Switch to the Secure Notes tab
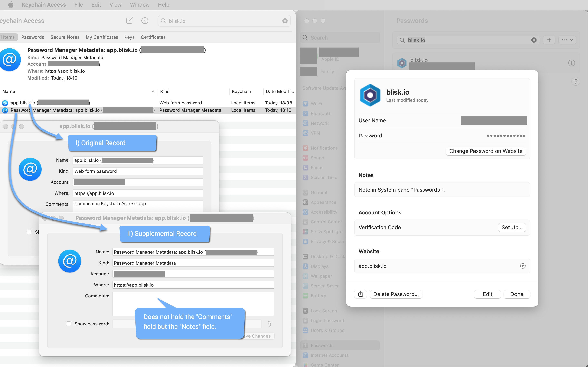 (x=65, y=37)
